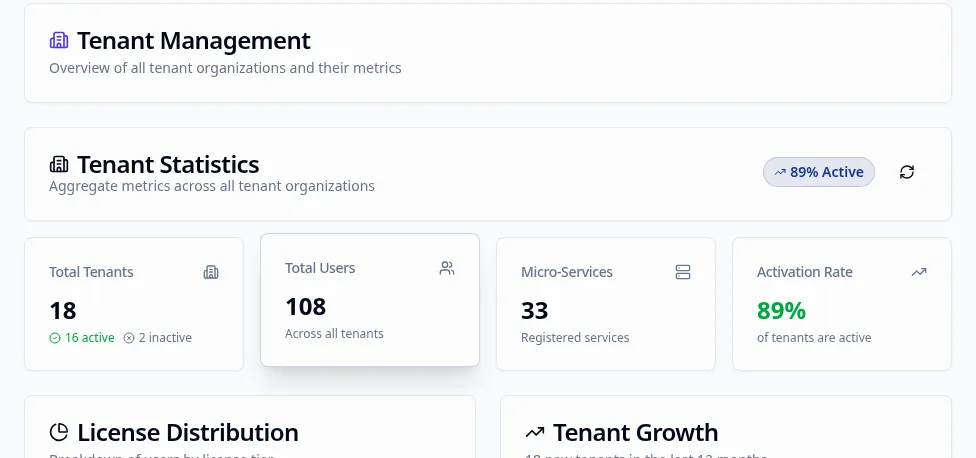Click the refresh icon in Tenant Statistics
Image resolution: width=976 pixels, height=458 pixels.
tap(907, 172)
